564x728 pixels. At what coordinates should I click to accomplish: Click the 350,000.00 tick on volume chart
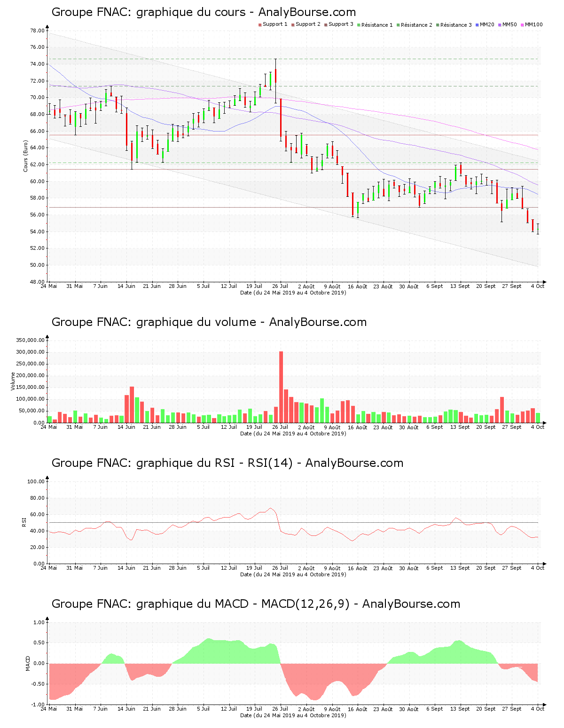point(30,341)
